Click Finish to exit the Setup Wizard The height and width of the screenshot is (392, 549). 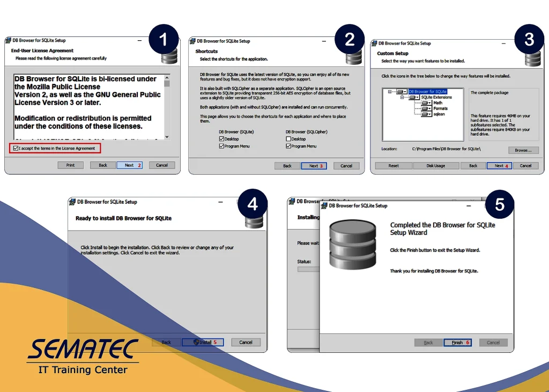click(457, 343)
